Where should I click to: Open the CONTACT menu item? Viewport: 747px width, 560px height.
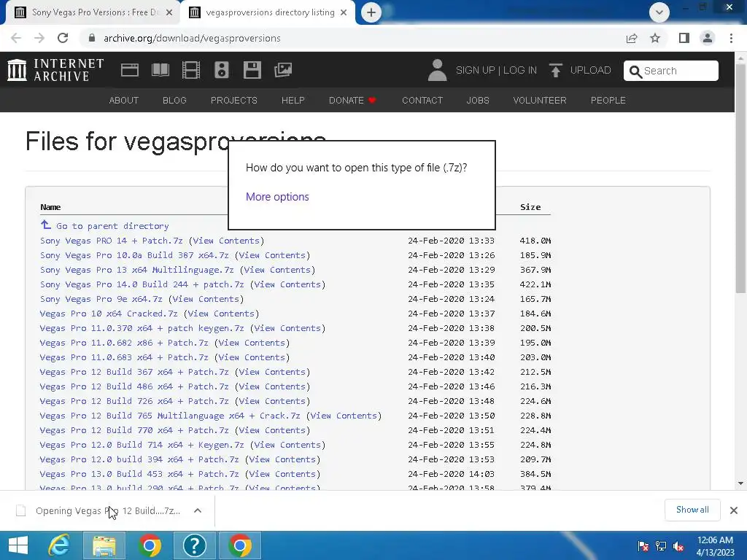[422, 101]
